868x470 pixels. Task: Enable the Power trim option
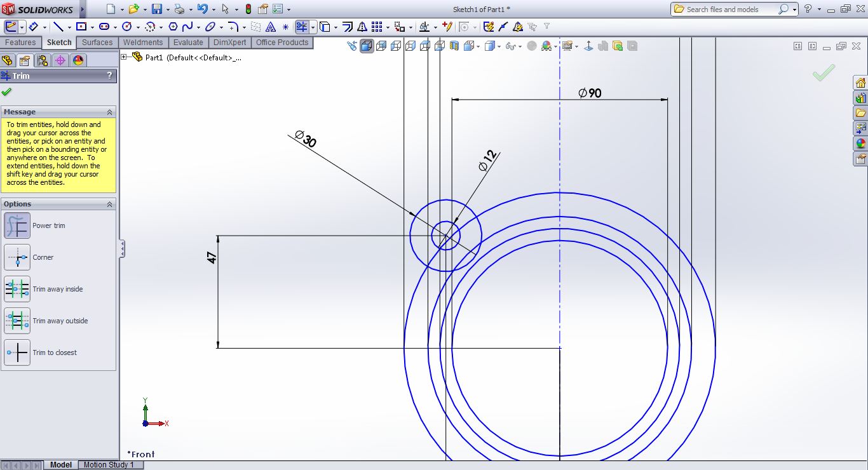(x=17, y=225)
